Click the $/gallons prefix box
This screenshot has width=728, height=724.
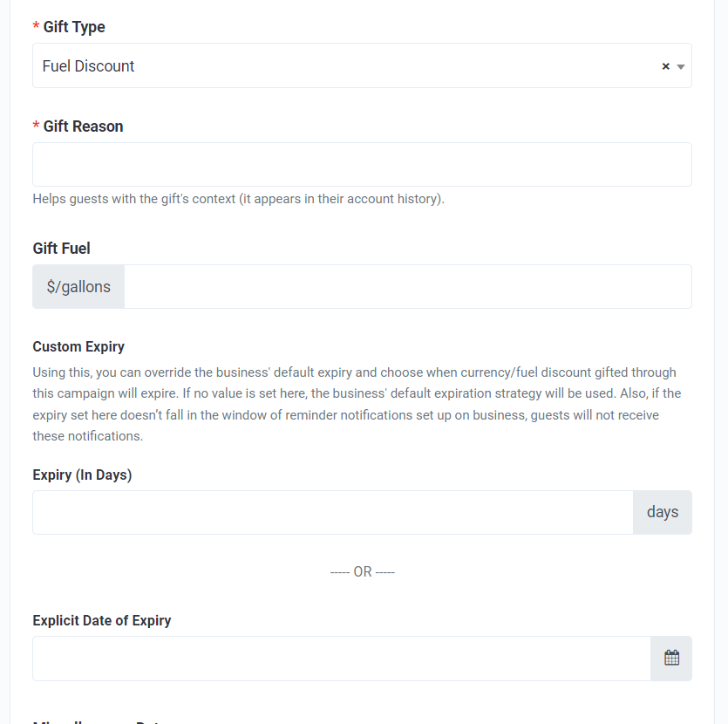(78, 286)
